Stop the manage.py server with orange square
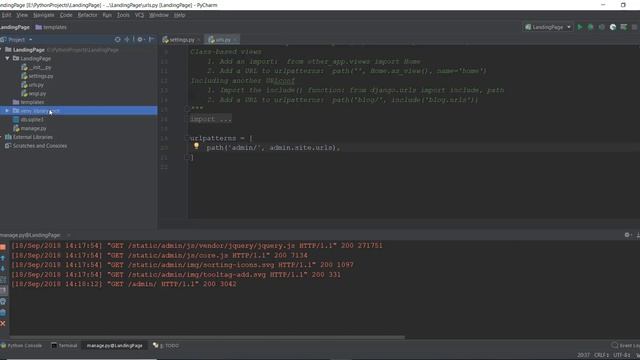Image resolution: width=640 pixels, height=360 pixels. pos(3,247)
